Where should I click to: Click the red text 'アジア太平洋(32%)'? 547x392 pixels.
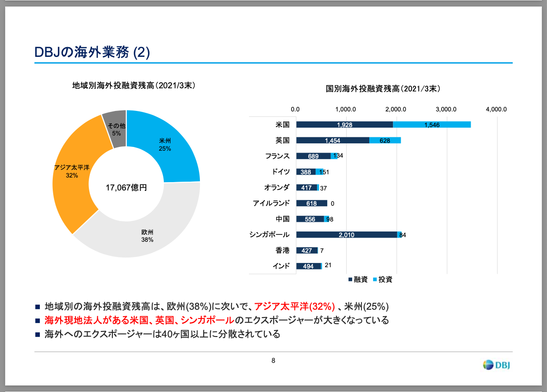tap(294, 306)
